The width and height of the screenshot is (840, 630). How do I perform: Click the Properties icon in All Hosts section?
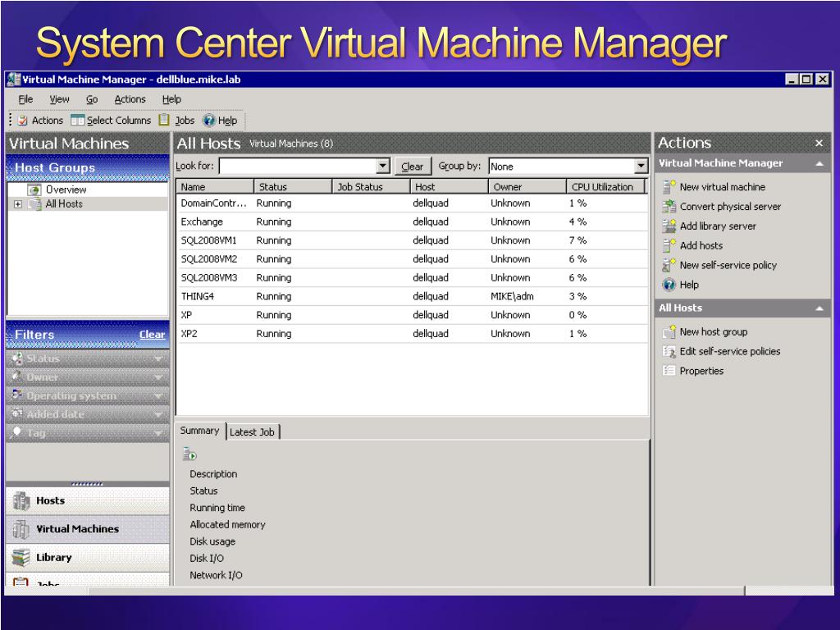pos(669,371)
